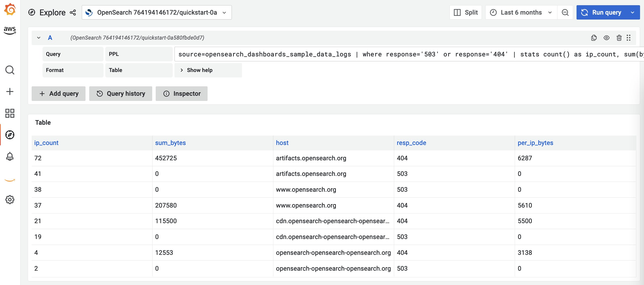Image resolution: width=644 pixels, height=285 pixels.
Task: Sort table by sum_bytes column
Action: [170, 143]
